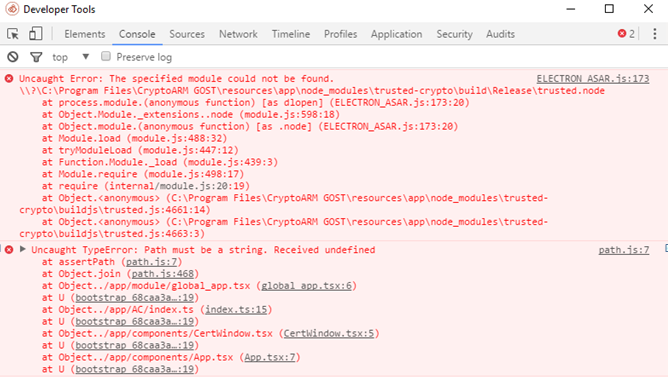Switch to the Elements tab
Viewport: 668px width, 377px height.
84,34
